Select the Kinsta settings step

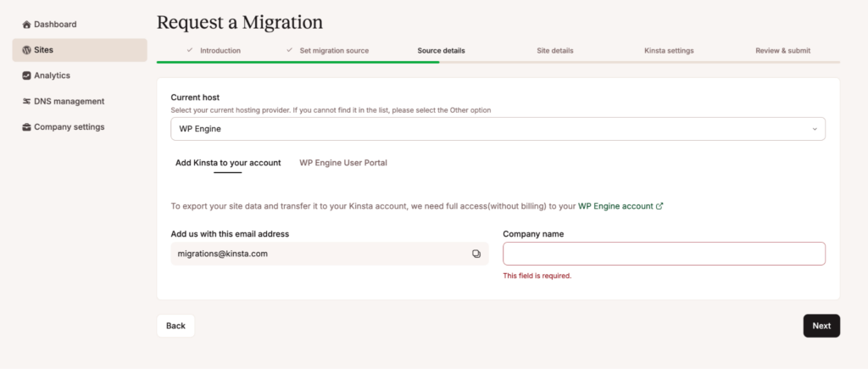click(x=669, y=50)
